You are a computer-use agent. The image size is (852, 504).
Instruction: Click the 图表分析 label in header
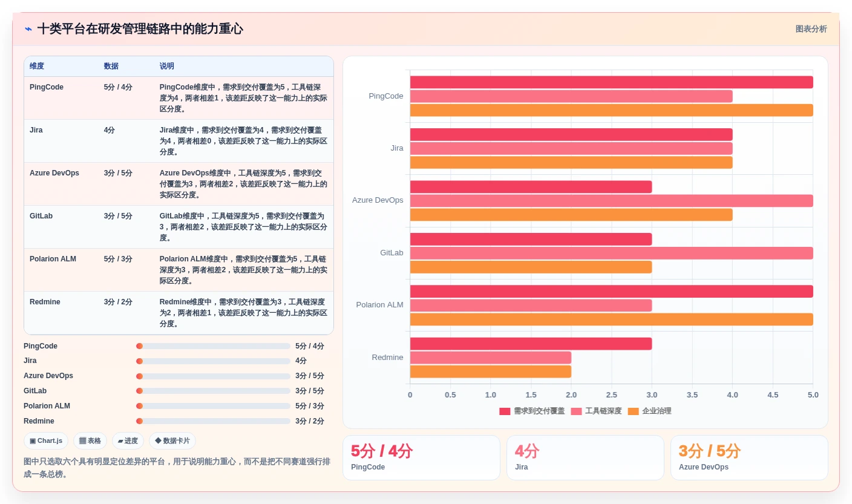[811, 29]
